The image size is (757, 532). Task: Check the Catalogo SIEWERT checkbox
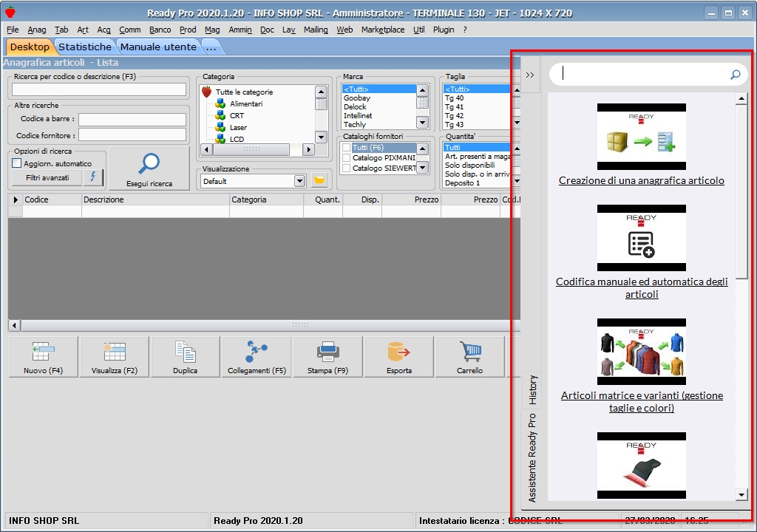(x=346, y=168)
